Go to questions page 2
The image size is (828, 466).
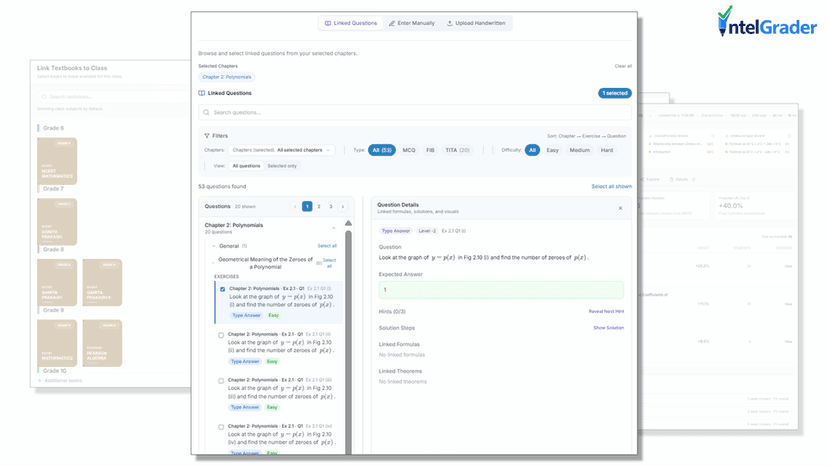pyautogui.click(x=319, y=207)
